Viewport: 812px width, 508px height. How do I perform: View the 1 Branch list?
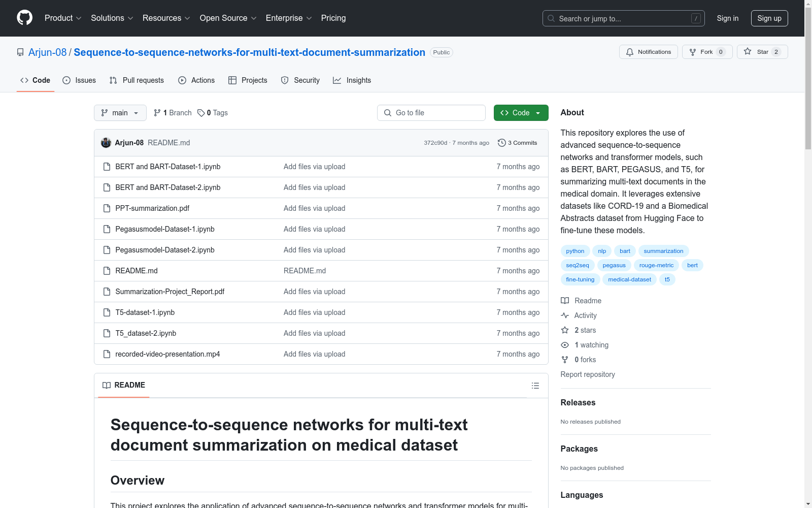pos(173,113)
